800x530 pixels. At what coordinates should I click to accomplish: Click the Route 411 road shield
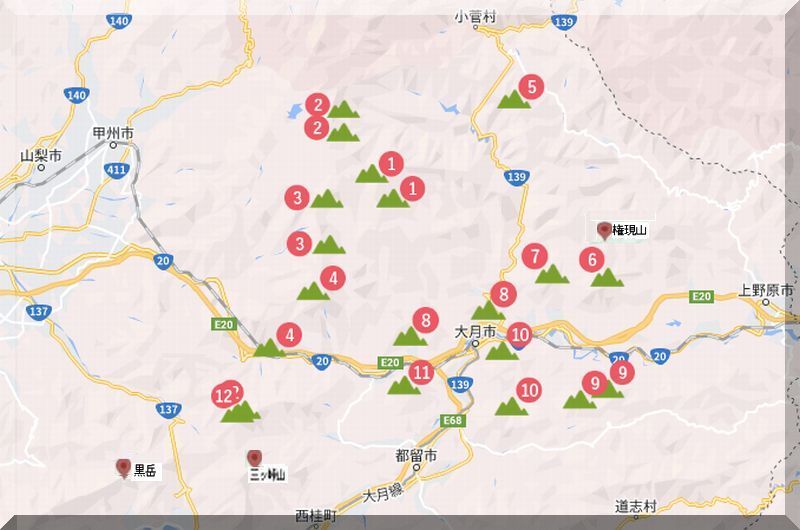pos(116,169)
